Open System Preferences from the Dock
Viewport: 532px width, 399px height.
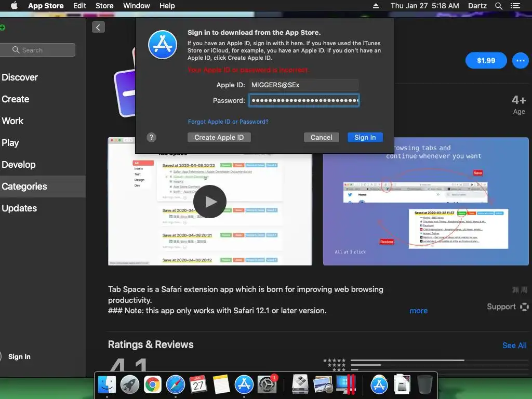(x=267, y=385)
